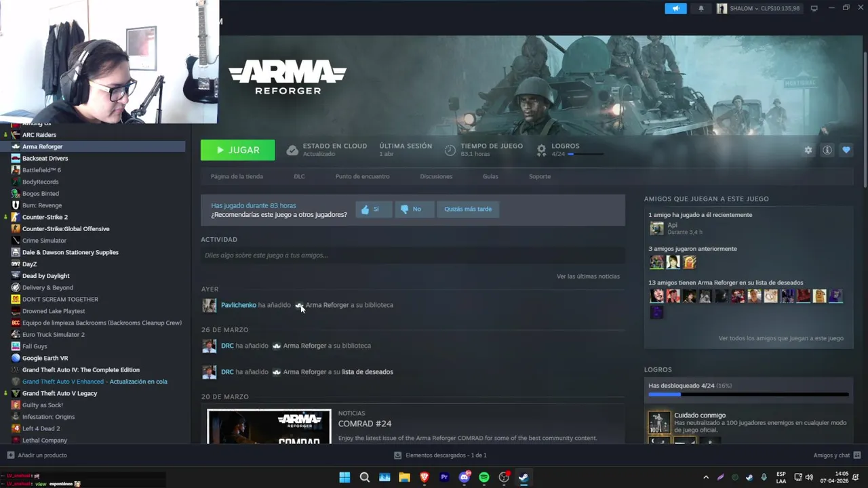Viewport: 868px width, 488px height.
Task: Open Steam announcements megaphone icon
Action: tap(675, 8)
